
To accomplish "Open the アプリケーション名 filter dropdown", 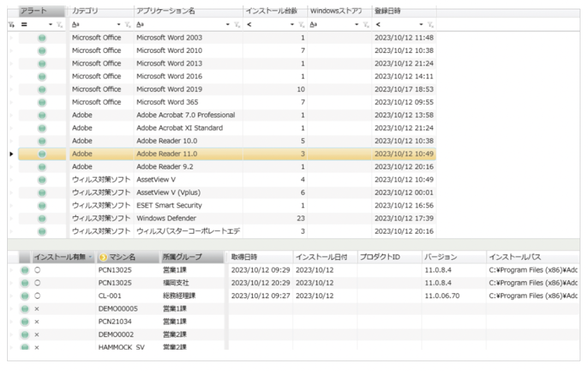I will coord(227,25).
